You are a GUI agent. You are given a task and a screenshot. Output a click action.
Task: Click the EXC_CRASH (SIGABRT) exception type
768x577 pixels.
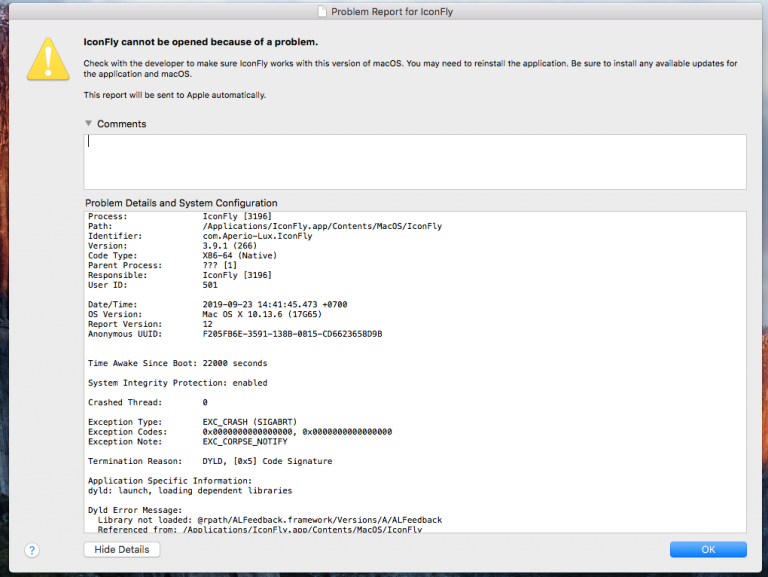[x=249, y=422]
